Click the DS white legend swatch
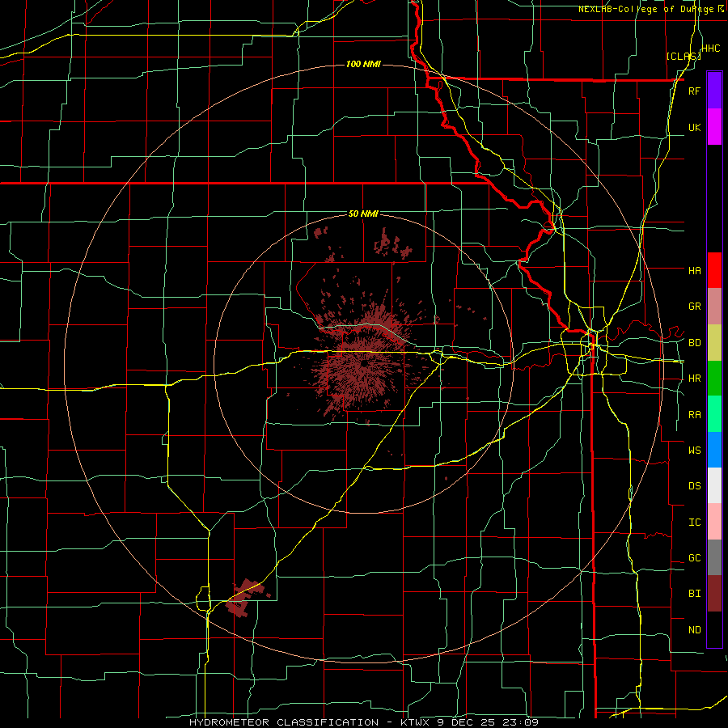Screen dimensions: 728x728 coord(714,485)
